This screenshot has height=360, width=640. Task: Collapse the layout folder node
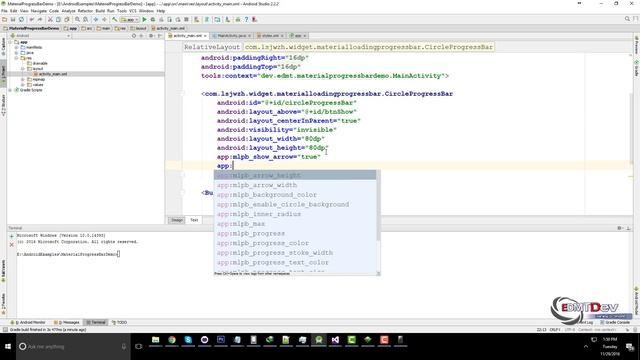point(23,69)
